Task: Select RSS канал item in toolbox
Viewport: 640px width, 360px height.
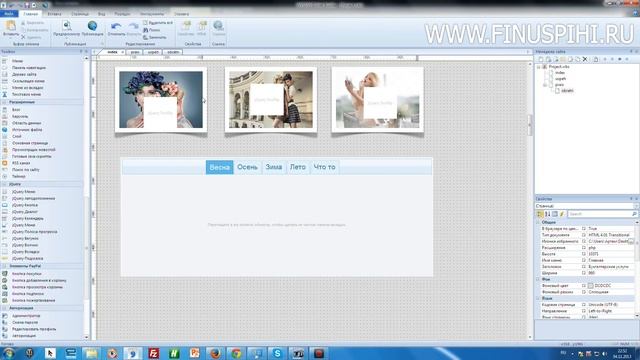Action: [21, 163]
